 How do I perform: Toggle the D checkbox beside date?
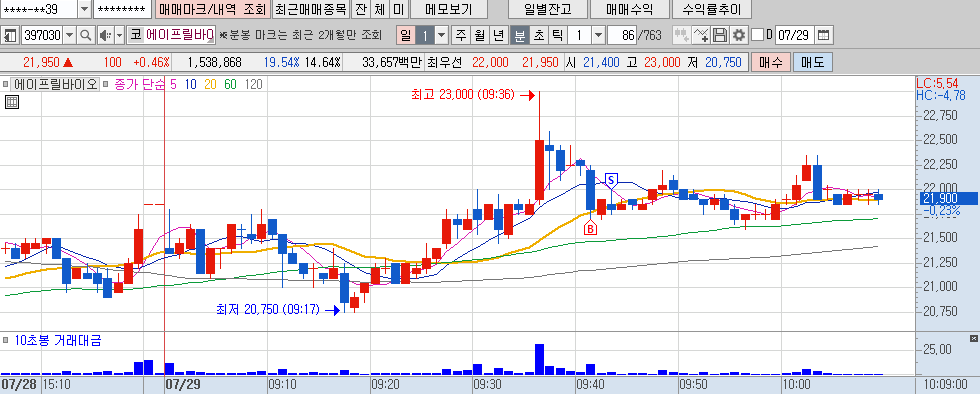coord(757,34)
